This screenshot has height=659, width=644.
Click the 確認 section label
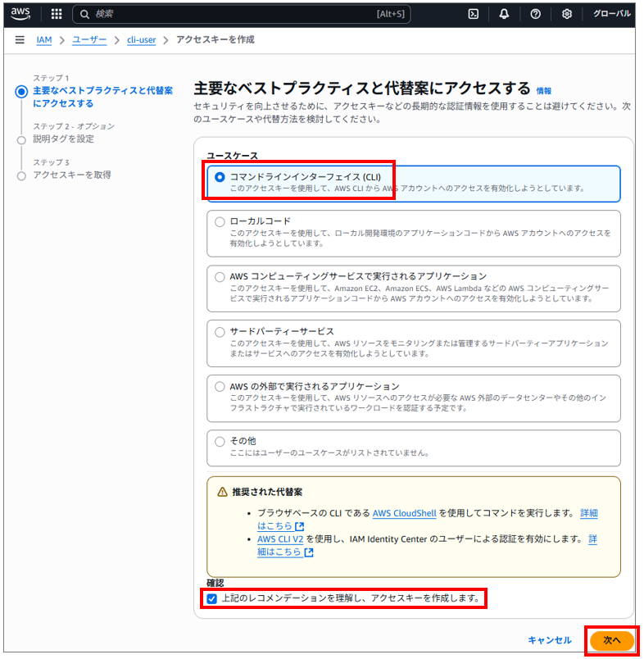point(215,583)
